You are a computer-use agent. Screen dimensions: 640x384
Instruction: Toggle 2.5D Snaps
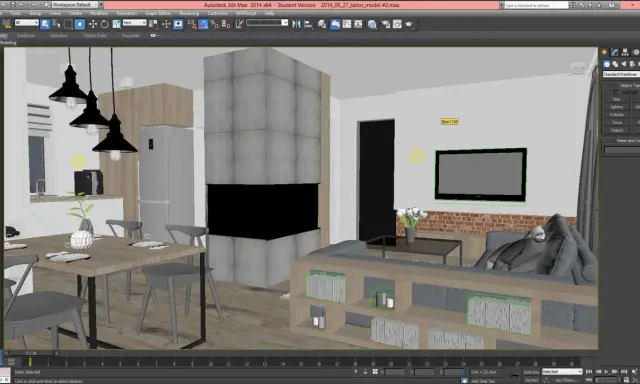[191, 24]
